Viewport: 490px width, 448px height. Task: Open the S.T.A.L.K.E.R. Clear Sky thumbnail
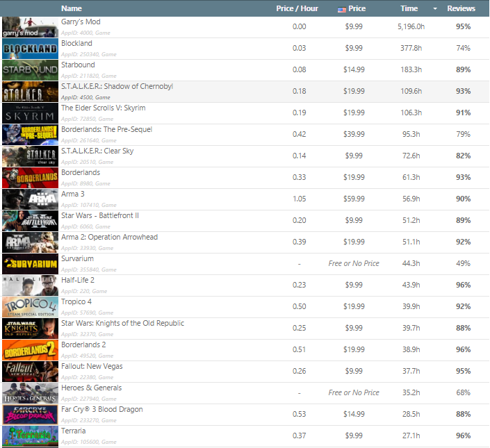click(x=30, y=156)
